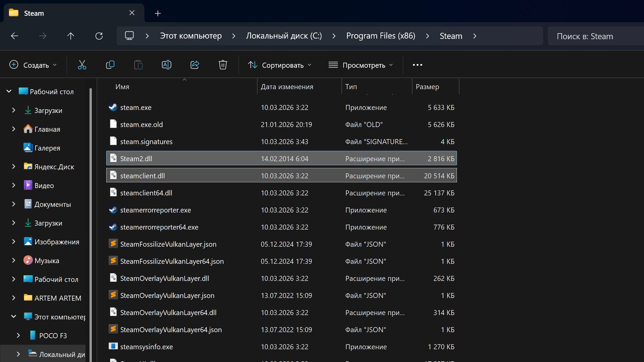Sort by Дата изменения column header
This screenshot has height=362, width=644.
(x=287, y=87)
